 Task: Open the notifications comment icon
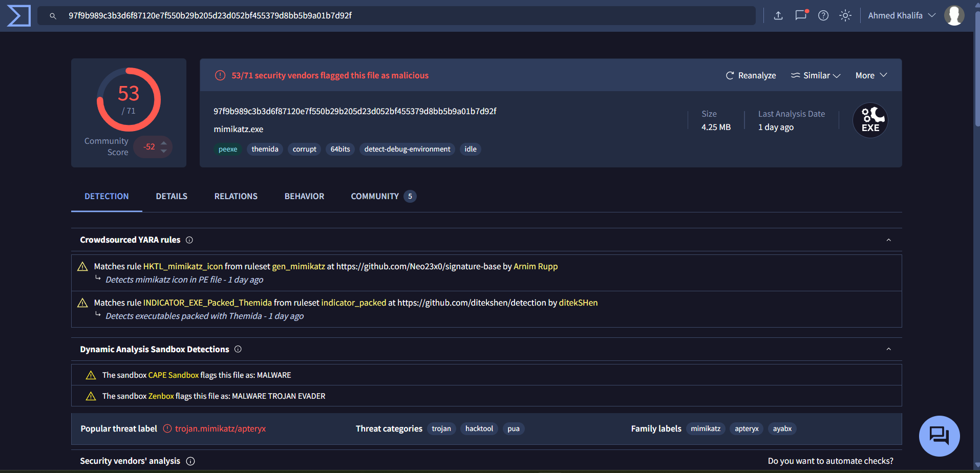click(x=800, y=15)
